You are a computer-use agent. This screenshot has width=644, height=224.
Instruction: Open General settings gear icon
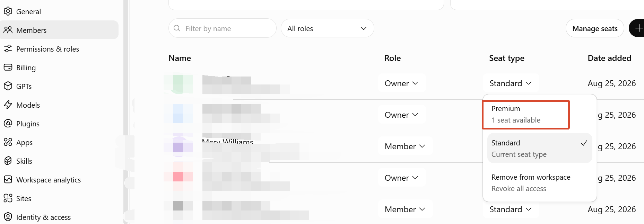[x=8, y=11]
